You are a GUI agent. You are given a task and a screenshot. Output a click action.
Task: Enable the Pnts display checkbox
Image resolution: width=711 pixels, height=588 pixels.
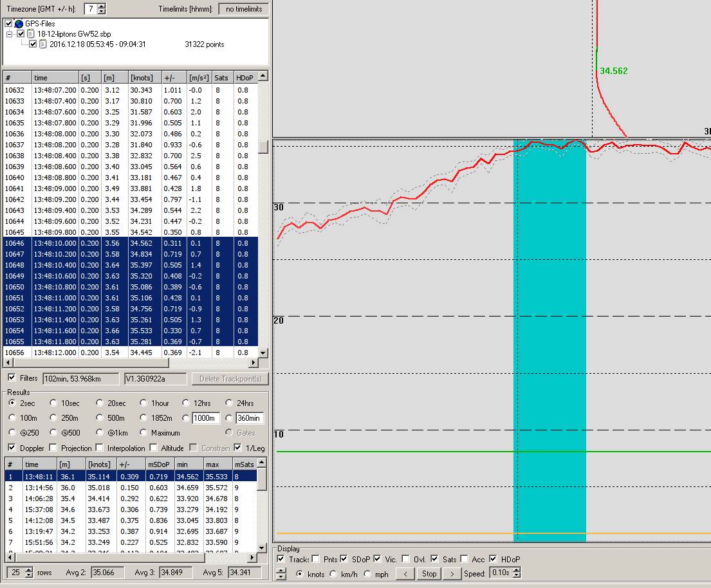316,559
